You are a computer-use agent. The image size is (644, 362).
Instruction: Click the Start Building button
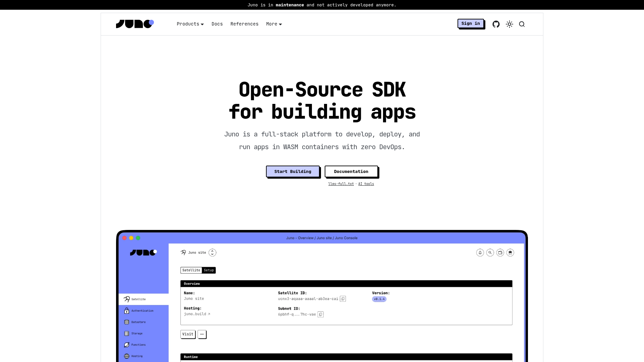(x=293, y=171)
